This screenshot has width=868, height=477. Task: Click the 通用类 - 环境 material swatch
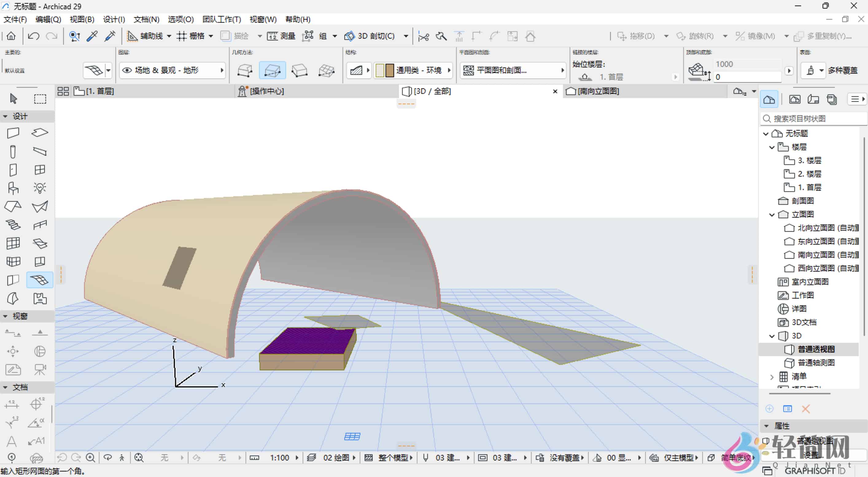click(x=385, y=70)
